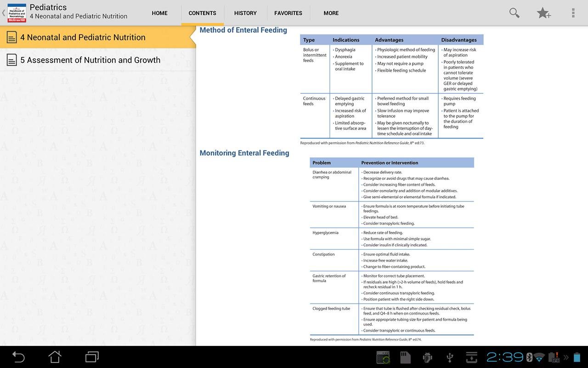Tap the download tray status icon
This screenshot has width=588, height=368.
click(x=472, y=357)
